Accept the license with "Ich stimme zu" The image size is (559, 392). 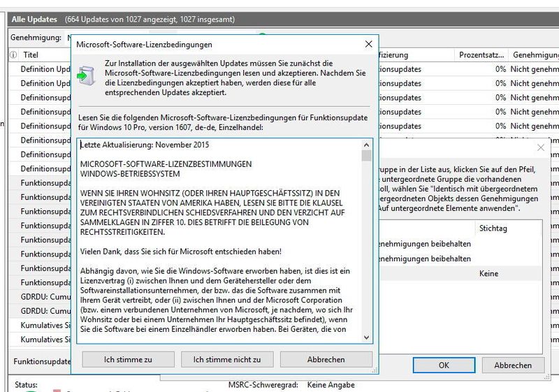(x=128, y=359)
